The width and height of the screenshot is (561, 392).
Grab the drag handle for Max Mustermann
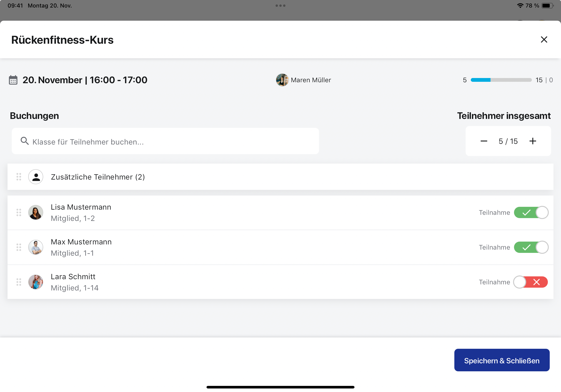tap(19, 247)
